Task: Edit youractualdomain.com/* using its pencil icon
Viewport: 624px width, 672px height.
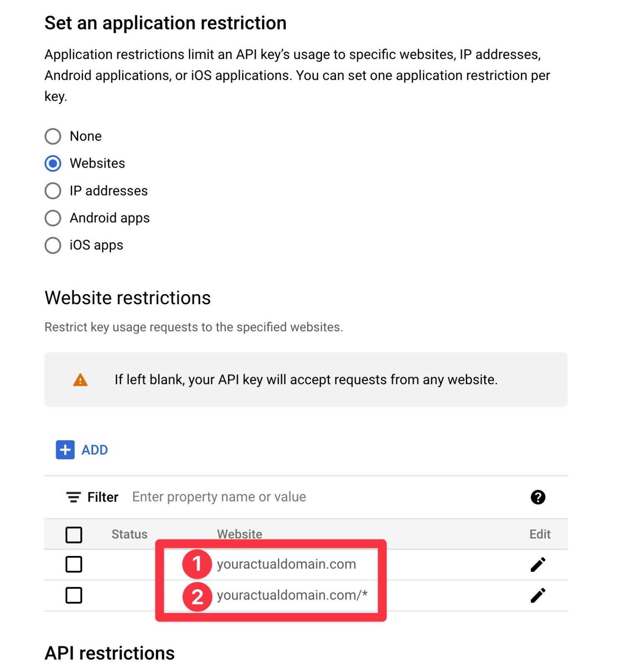Action: [x=538, y=596]
